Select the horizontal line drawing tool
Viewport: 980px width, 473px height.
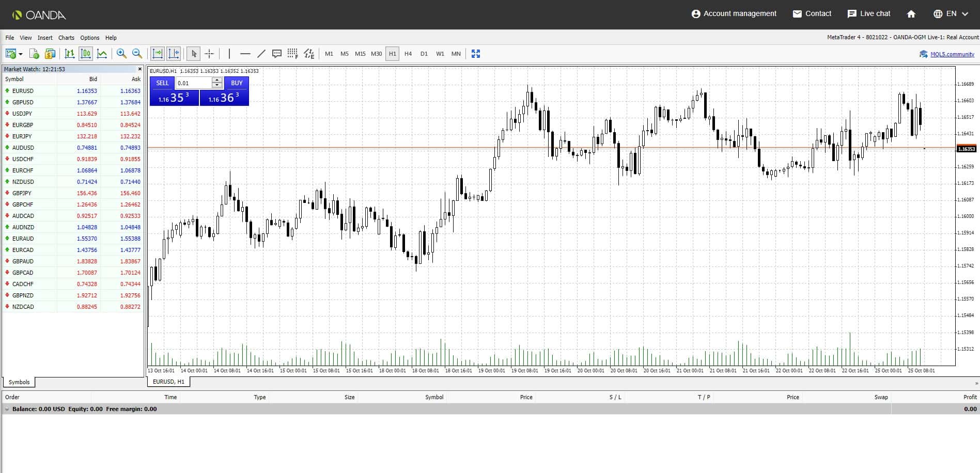(x=245, y=54)
